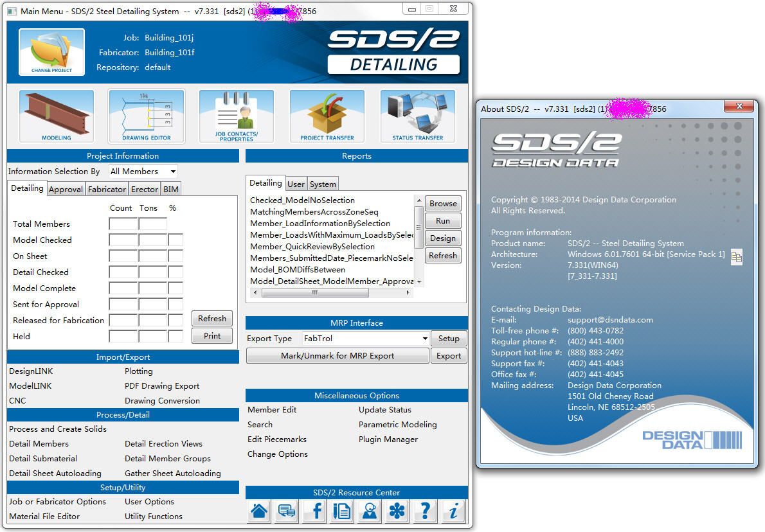This screenshot has height=532, width=765.
Task: Click Mark/Unmark for MRP Export
Action: pyautogui.click(x=337, y=355)
